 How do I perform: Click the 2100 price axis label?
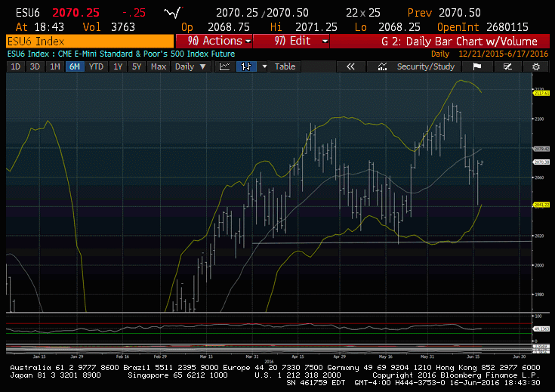pyautogui.click(x=539, y=119)
